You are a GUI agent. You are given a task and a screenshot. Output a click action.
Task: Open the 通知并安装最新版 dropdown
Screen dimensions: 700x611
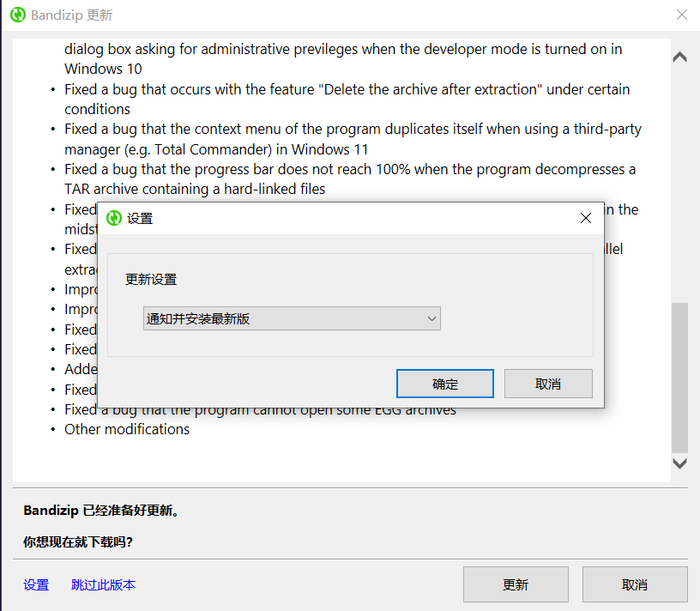coord(292,318)
